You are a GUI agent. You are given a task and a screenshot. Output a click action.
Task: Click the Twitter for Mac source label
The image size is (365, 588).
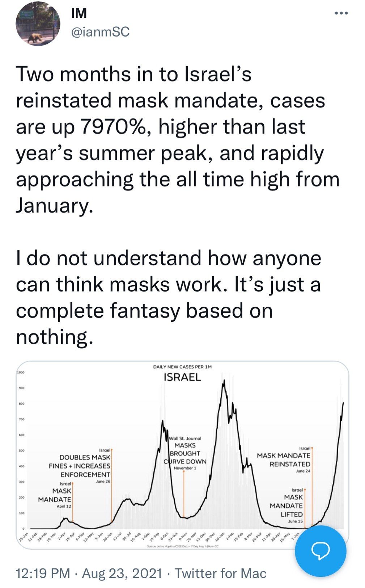(221, 573)
